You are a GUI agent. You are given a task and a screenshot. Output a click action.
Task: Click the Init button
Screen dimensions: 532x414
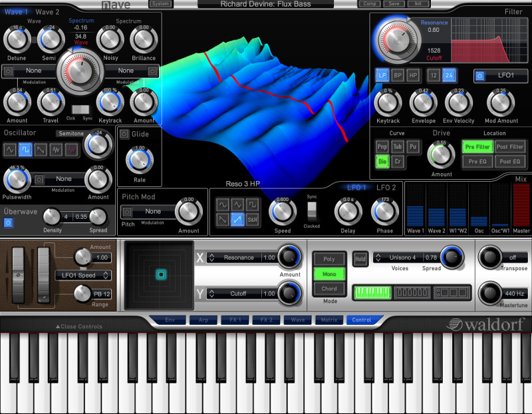[x=418, y=4]
